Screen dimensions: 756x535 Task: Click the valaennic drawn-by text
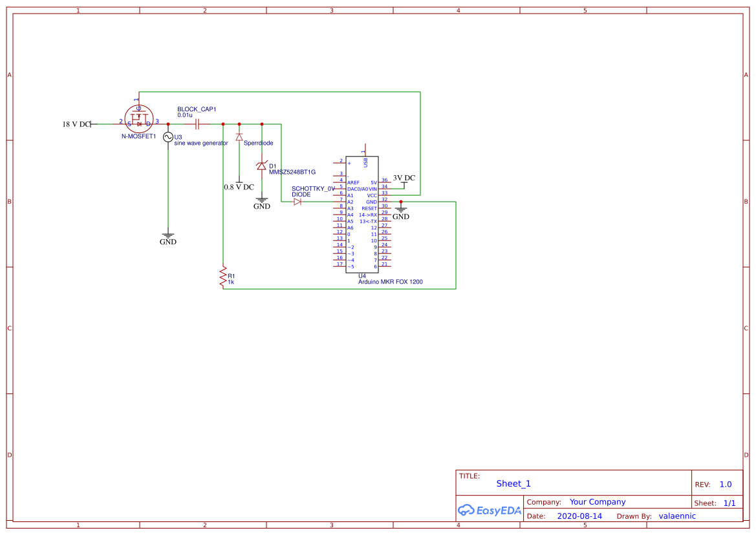tap(677, 516)
